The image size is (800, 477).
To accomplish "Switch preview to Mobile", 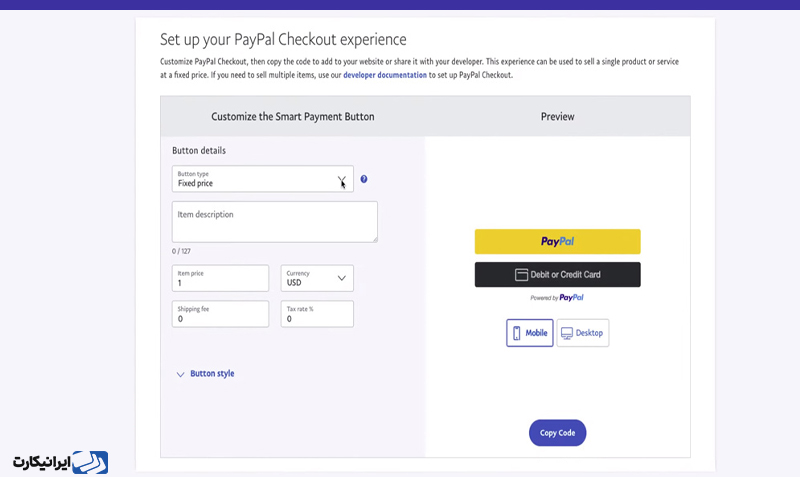I will tap(530, 333).
